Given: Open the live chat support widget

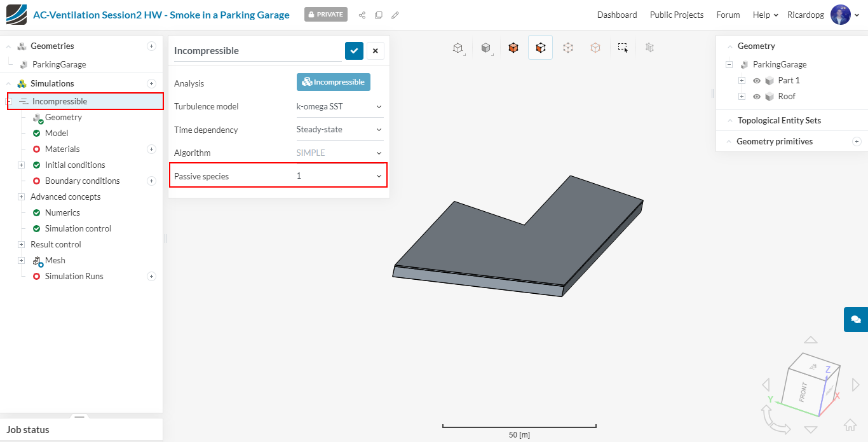Looking at the screenshot, I should [856, 319].
